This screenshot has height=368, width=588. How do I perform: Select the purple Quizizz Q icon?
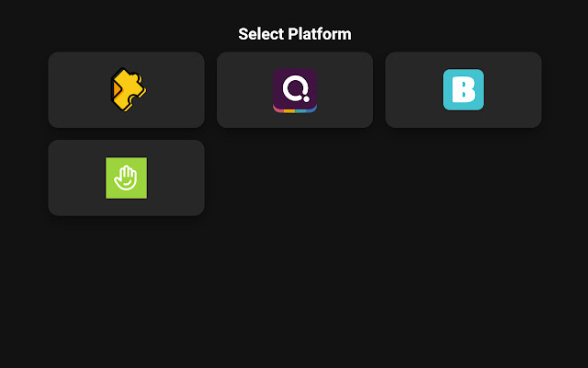point(295,89)
